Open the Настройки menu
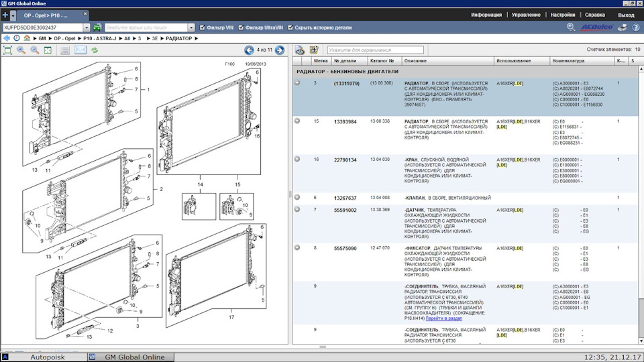Screen dimensions: 644x362 click(x=563, y=15)
